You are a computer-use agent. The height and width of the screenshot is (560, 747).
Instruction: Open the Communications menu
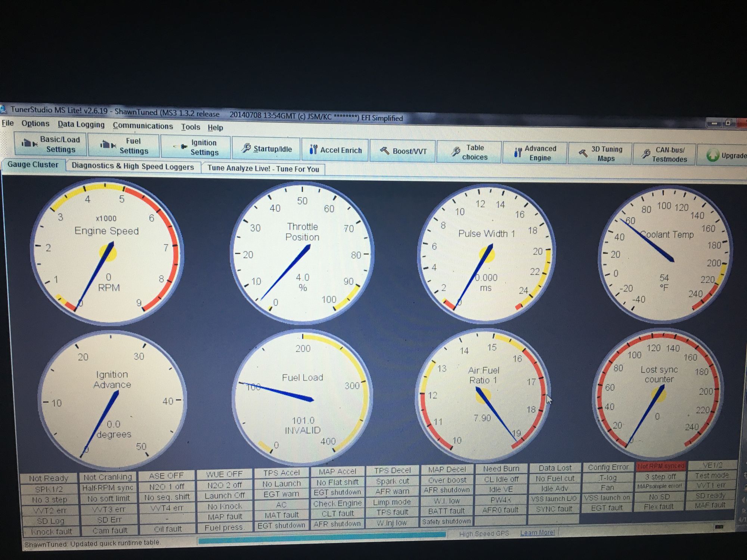(x=143, y=126)
